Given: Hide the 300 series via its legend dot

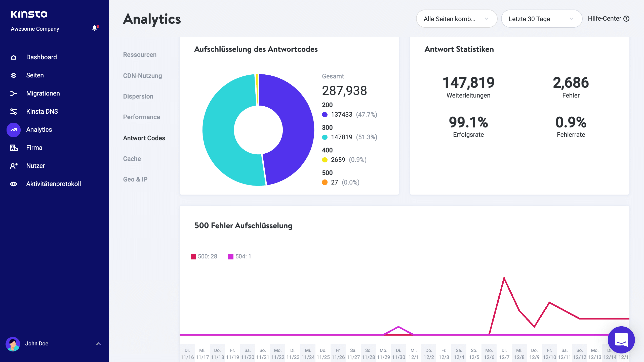Looking at the screenshot, I should (325, 137).
